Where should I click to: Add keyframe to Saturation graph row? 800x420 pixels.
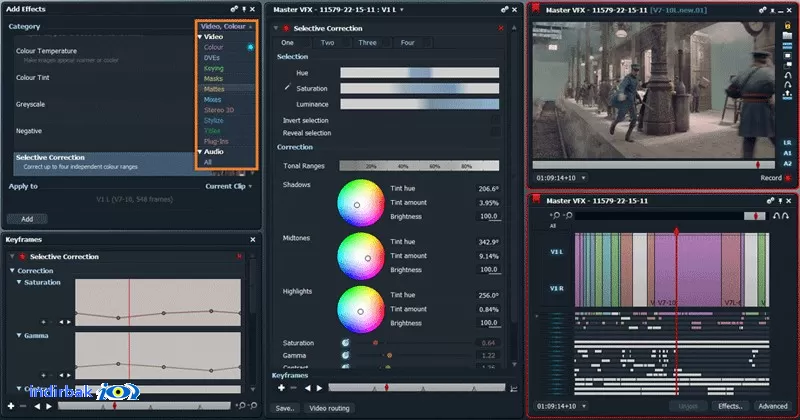pyautogui.click(x=43, y=322)
